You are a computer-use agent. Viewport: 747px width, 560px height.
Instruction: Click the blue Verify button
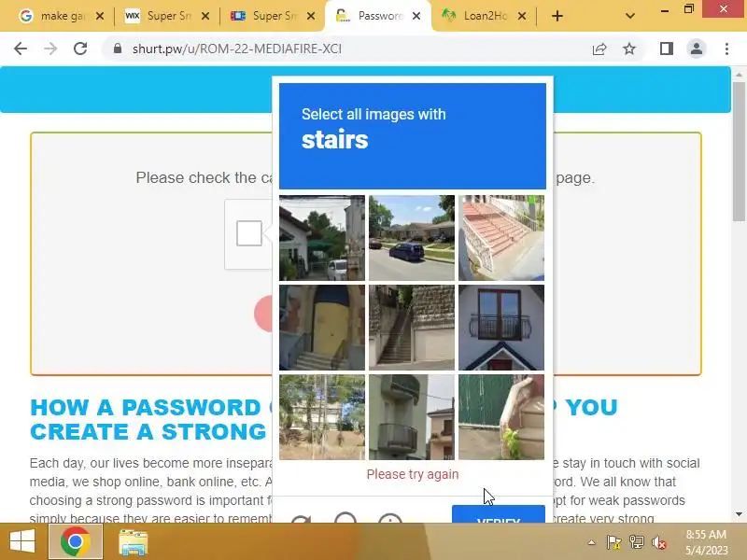point(499,514)
